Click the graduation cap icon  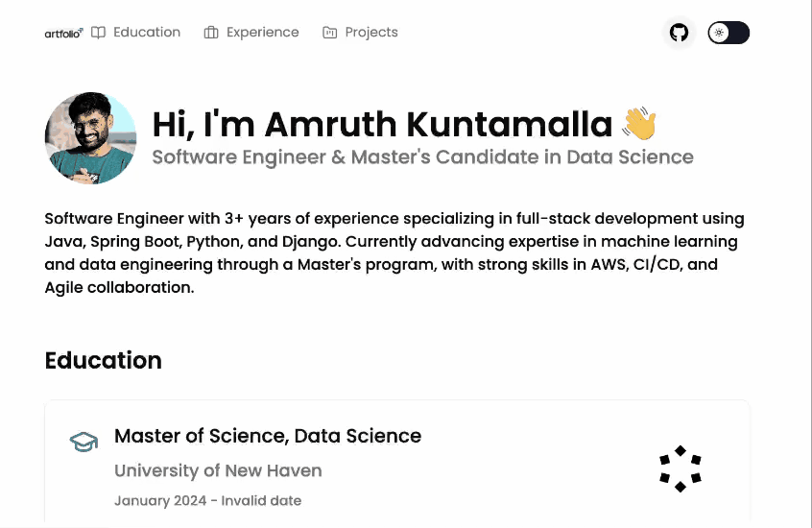pyautogui.click(x=84, y=442)
